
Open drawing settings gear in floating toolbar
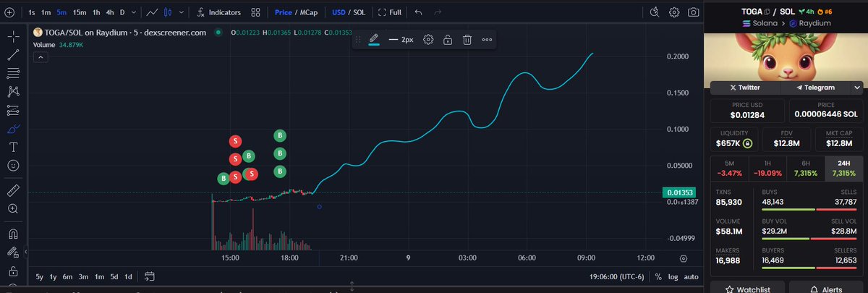click(x=428, y=40)
